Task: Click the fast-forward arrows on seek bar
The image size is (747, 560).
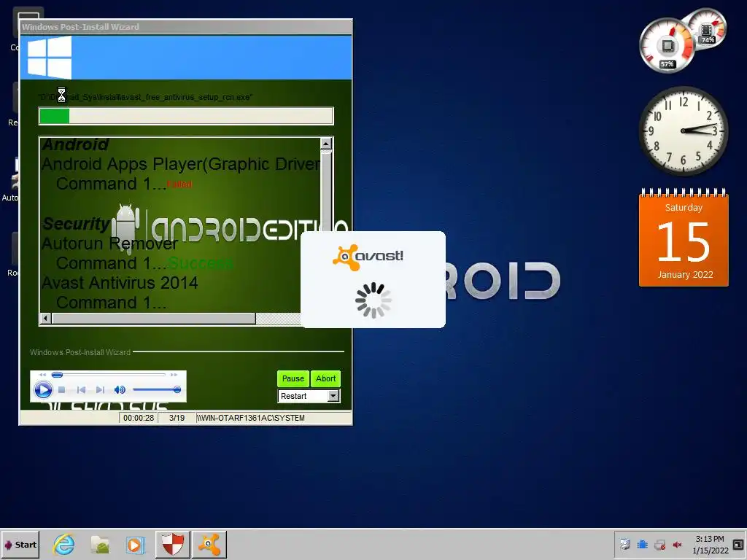Action: [174, 375]
